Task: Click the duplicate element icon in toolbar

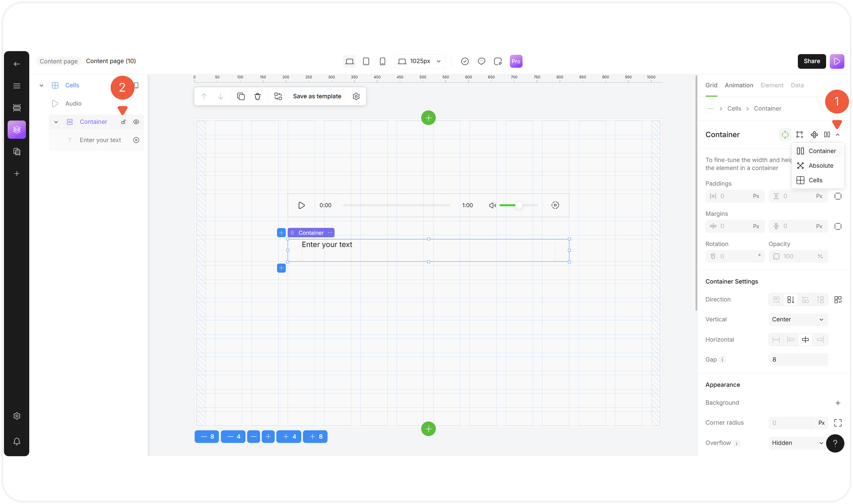Action: (241, 97)
